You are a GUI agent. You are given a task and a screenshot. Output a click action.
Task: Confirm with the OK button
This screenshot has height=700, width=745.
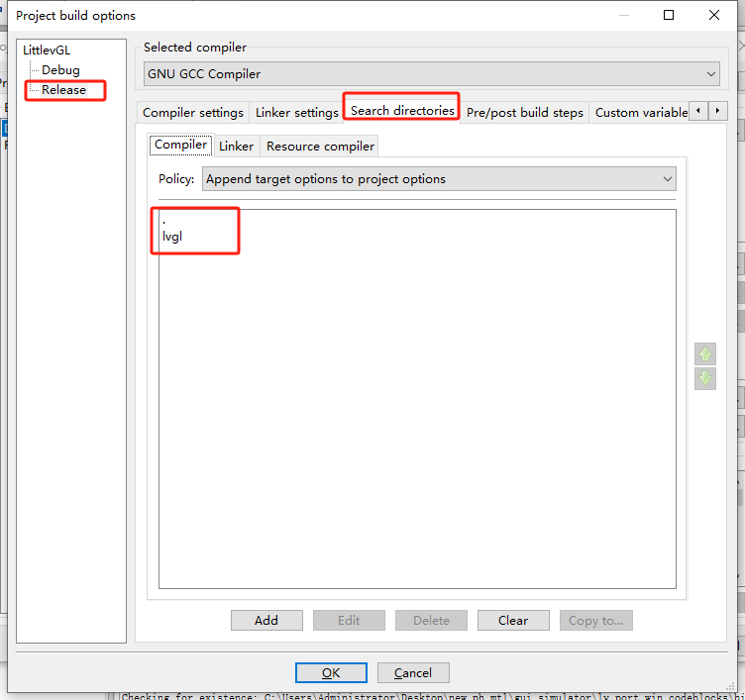(331, 673)
